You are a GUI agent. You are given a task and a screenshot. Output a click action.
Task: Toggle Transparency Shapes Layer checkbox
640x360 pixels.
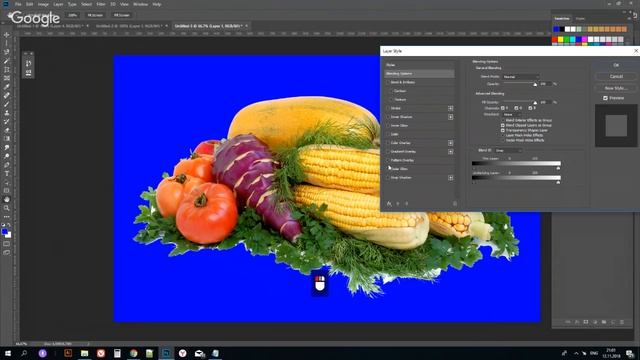pyautogui.click(x=503, y=130)
